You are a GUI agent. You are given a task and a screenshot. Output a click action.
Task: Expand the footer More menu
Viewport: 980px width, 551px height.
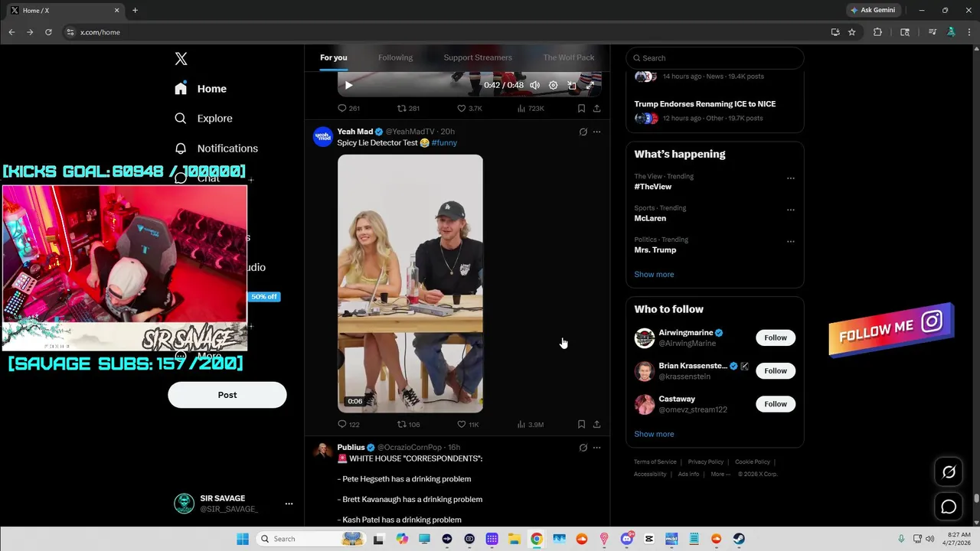tap(720, 474)
